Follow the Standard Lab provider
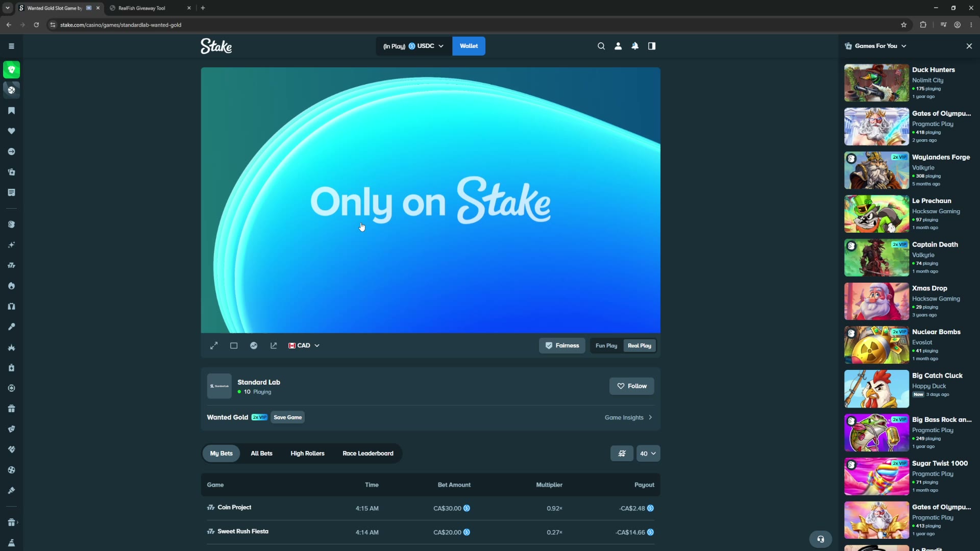Image resolution: width=980 pixels, height=551 pixels. (x=632, y=386)
